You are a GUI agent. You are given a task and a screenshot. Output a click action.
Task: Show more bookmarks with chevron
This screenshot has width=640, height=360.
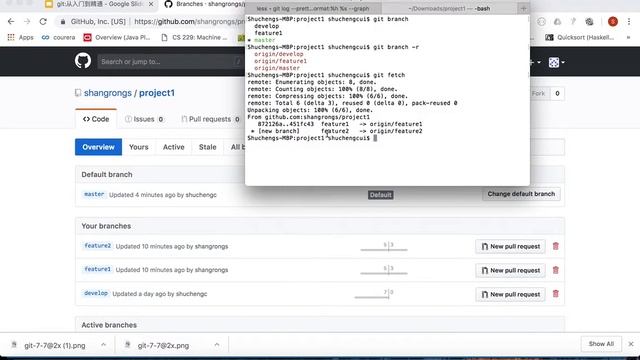(x=628, y=38)
